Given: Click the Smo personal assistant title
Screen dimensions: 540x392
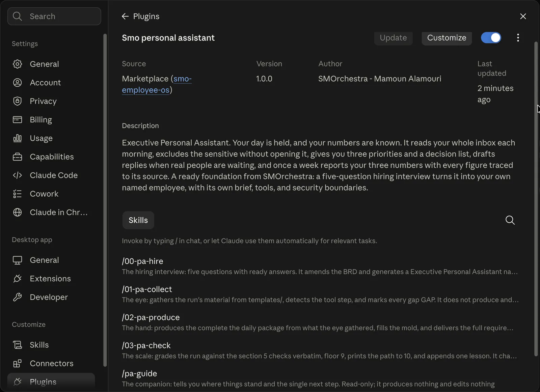Looking at the screenshot, I should [x=168, y=38].
